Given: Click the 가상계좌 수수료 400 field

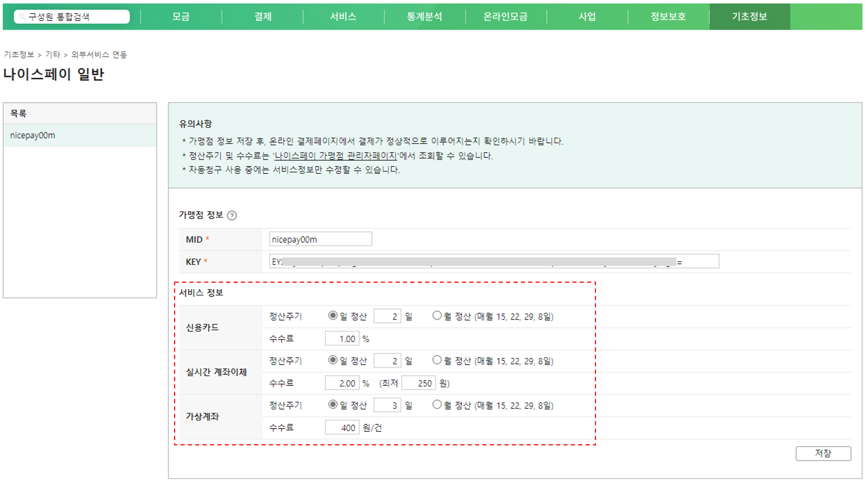Looking at the screenshot, I should tap(342, 427).
